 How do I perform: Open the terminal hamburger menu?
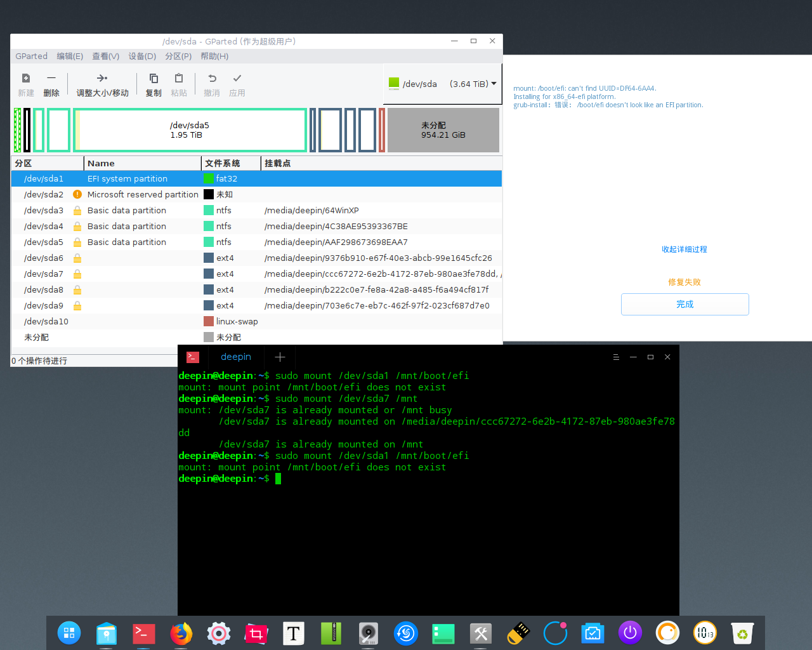pyautogui.click(x=616, y=357)
